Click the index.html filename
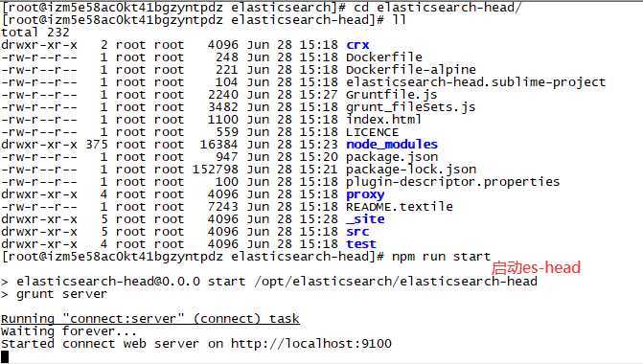643x364 pixels. (384, 120)
